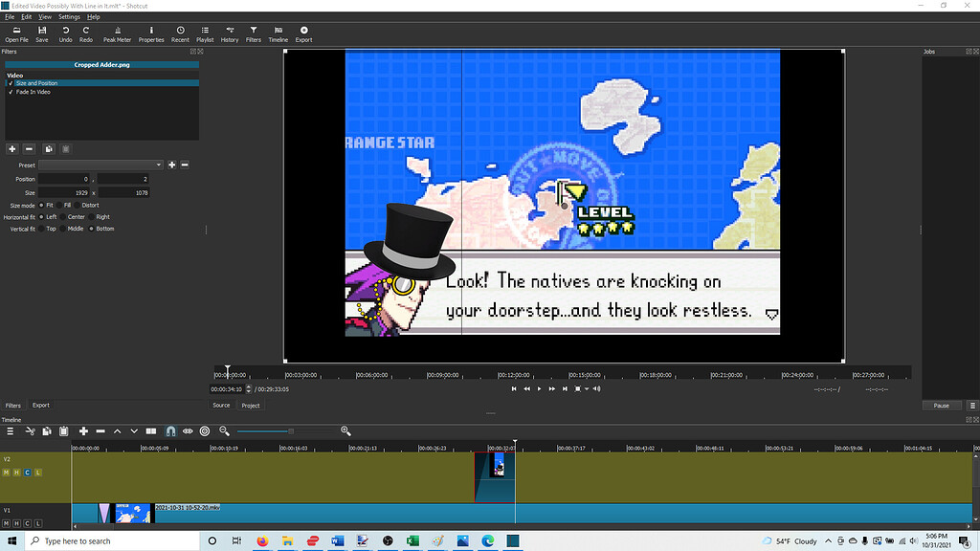Open the Export panel from toolbar
This screenshot has width=980, height=551.
[303, 34]
